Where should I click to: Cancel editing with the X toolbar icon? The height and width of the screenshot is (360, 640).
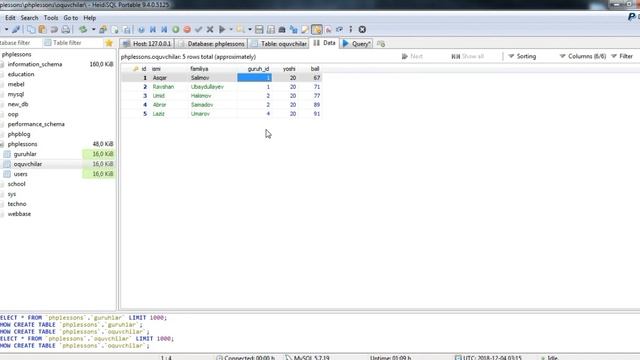click(210, 29)
